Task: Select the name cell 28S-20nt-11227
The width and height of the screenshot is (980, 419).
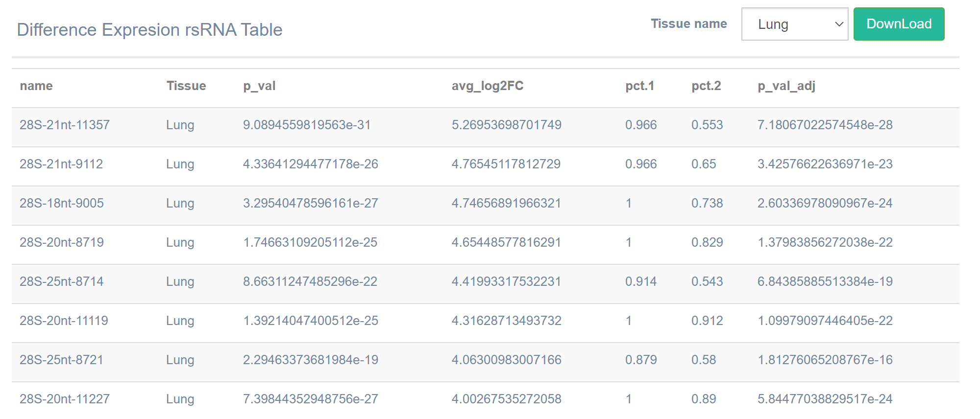Action: point(65,399)
